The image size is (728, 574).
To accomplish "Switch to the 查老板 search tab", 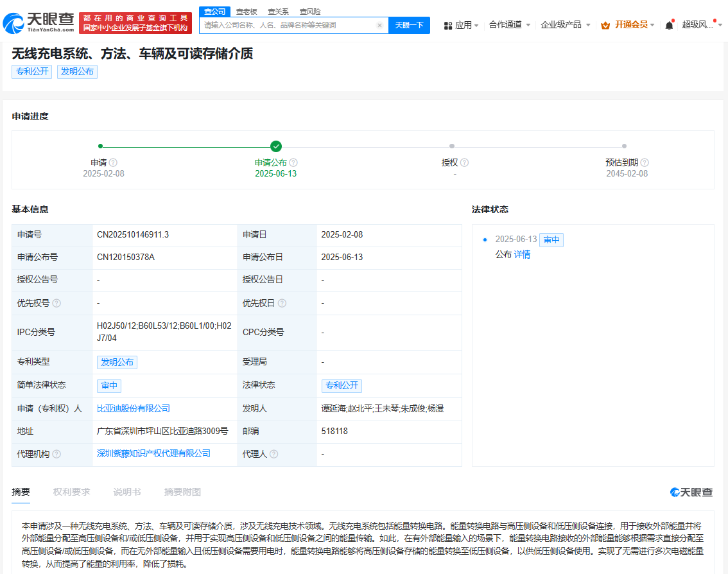I will click(x=246, y=11).
